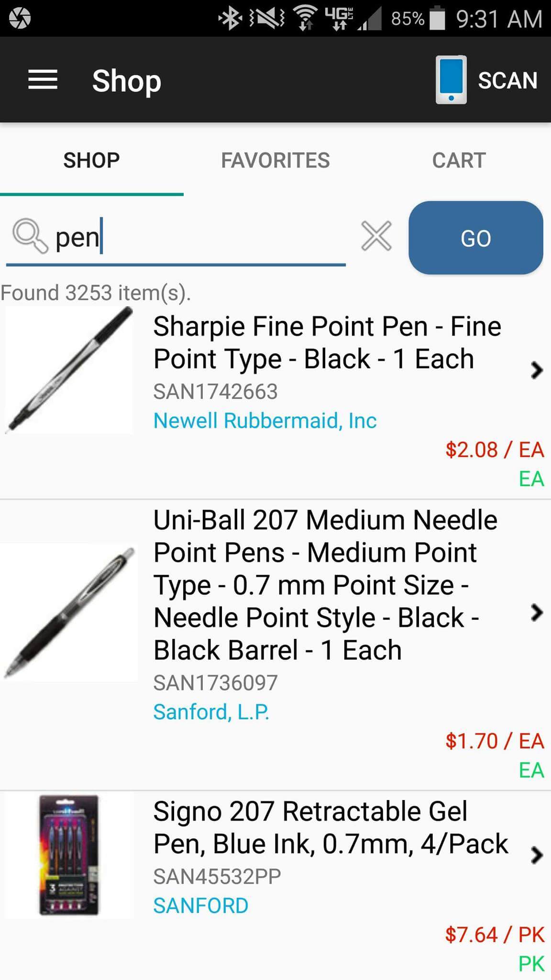
Task: Clear the search field with X icon
Action: [376, 236]
